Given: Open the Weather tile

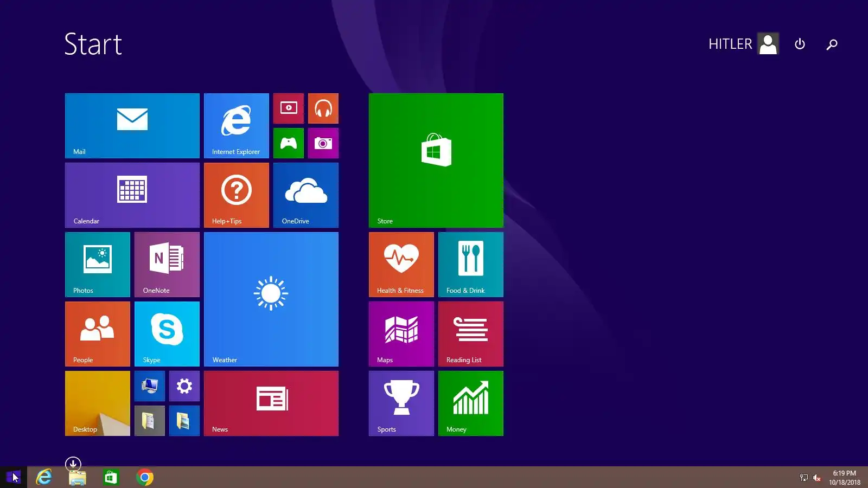Looking at the screenshot, I should pos(271,299).
